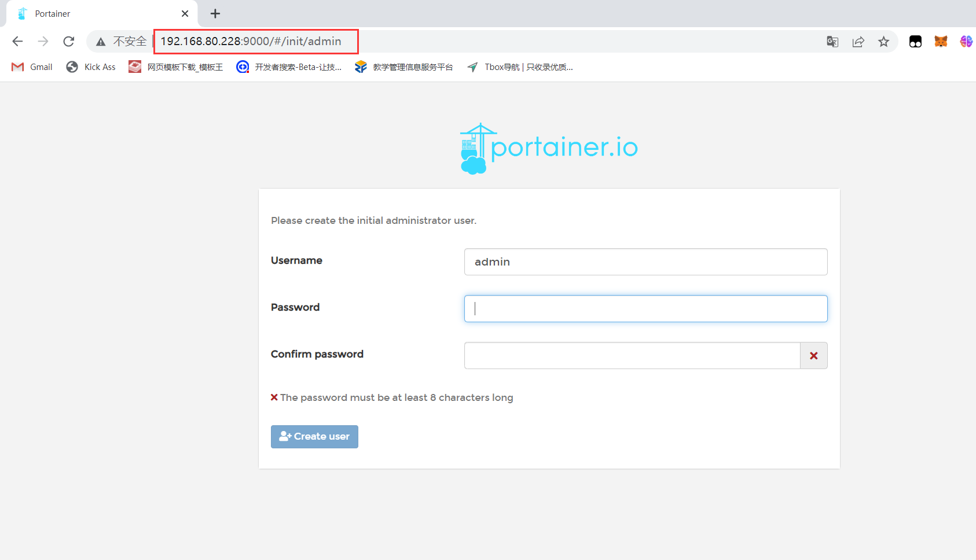Screen dimensions: 976x560
Task: Click the share page icon
Action: [858, 41]
